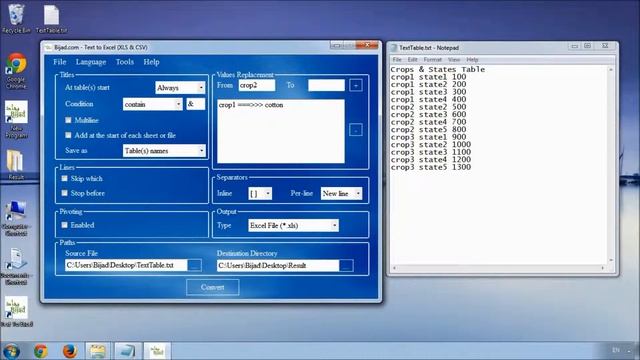Screen dimensions: 640x360
Task: Open the At table(s) start Always dropdown
Action: tap(180, 88)
